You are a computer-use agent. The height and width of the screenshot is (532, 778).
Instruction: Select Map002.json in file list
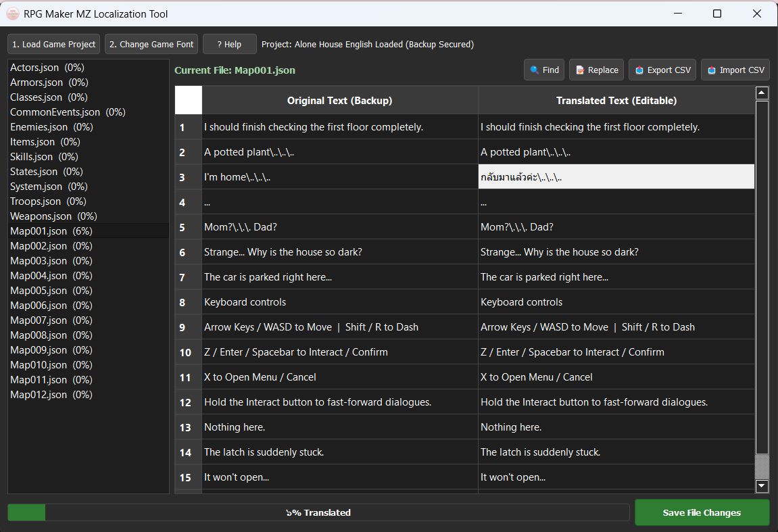pyautogui.click(x=89, y=246)
